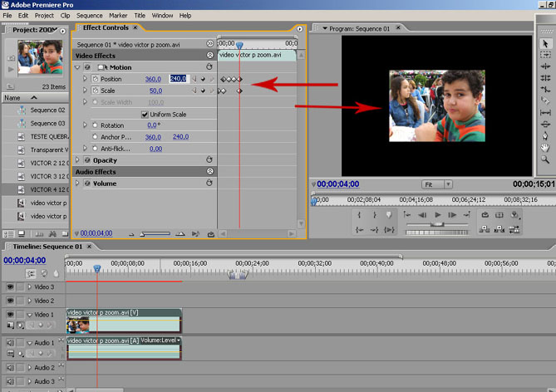Collapse the Motion effect properties
Screen dimensions: 556x392
[x=77, y=67]
